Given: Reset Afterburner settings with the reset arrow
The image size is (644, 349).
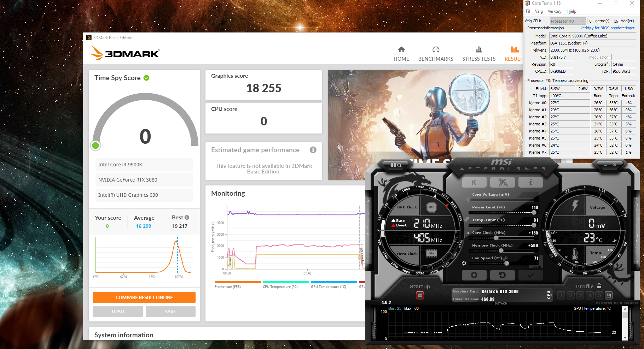Looking at the screenshot, I should pos(502,275).
